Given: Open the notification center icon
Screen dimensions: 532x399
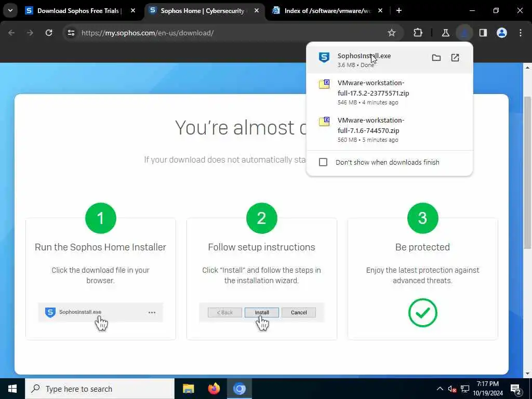Looking at the screenshot, I should [x=515, y=389].
